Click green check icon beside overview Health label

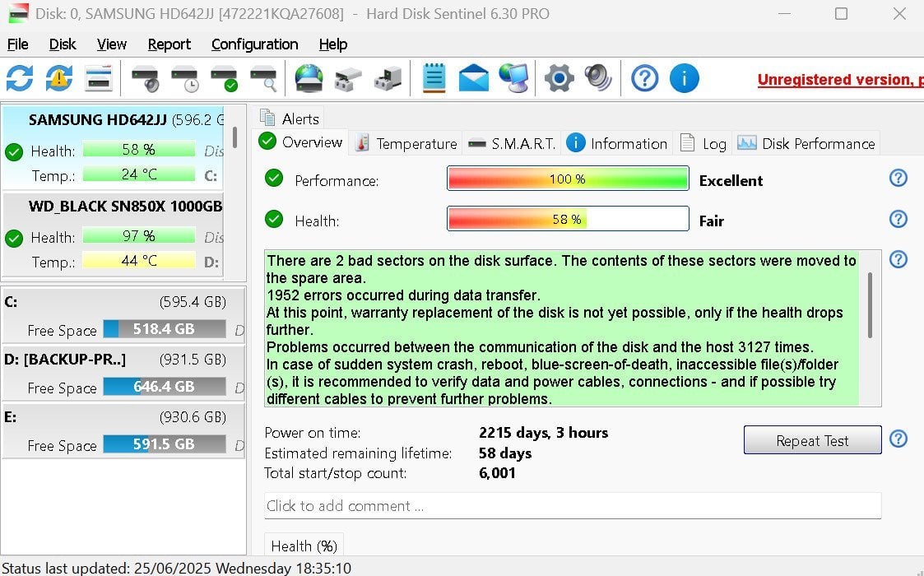pyautogui.click(x=274, y=220)
